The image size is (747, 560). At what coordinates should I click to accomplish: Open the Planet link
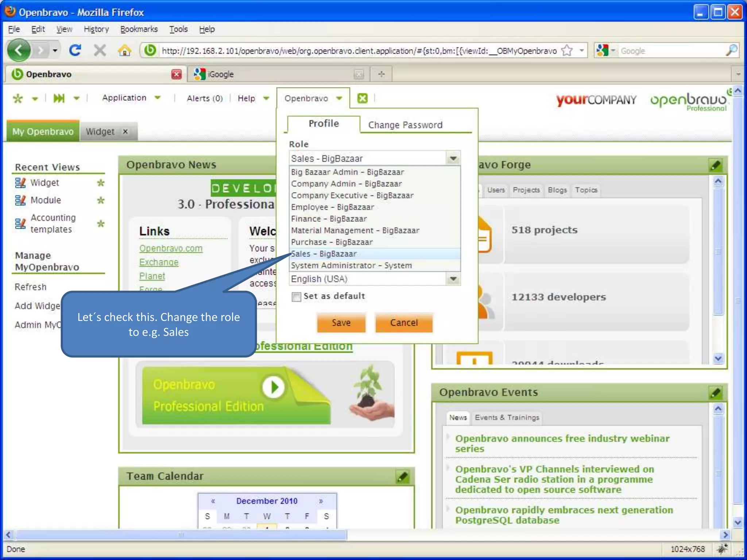(x=152, y=276)
